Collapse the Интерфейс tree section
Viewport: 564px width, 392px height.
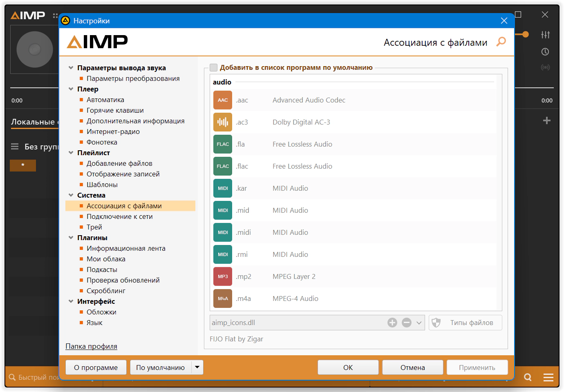71,301
